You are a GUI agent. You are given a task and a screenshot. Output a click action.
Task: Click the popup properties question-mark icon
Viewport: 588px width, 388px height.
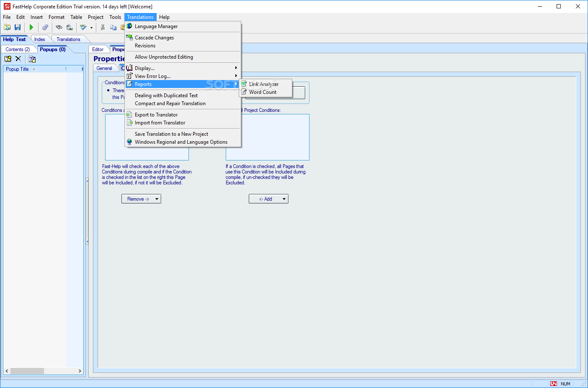coord(32,59)
